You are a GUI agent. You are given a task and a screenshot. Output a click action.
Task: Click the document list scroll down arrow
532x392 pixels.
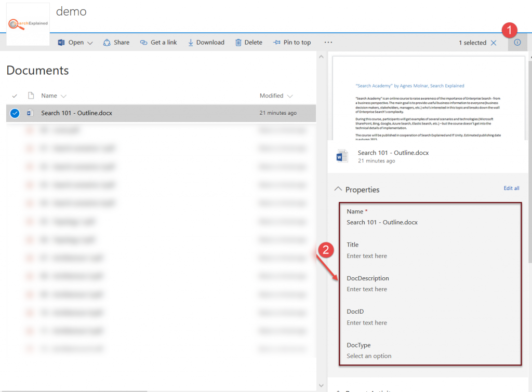coord(321,386)
